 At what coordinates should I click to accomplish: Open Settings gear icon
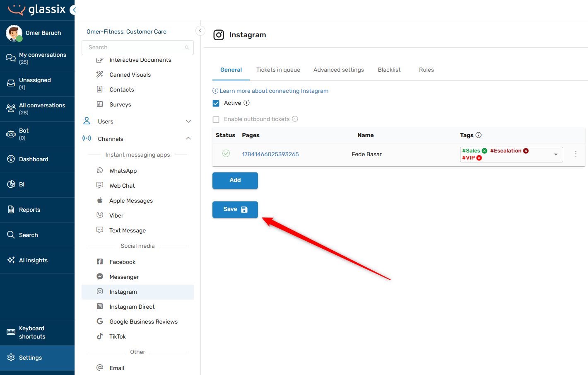point(11,358)
